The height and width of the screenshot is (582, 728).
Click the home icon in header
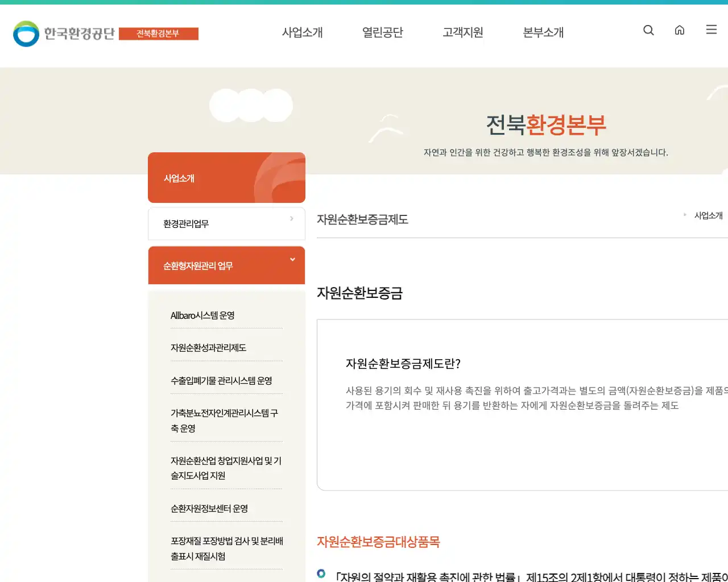(x=680, y=30)
